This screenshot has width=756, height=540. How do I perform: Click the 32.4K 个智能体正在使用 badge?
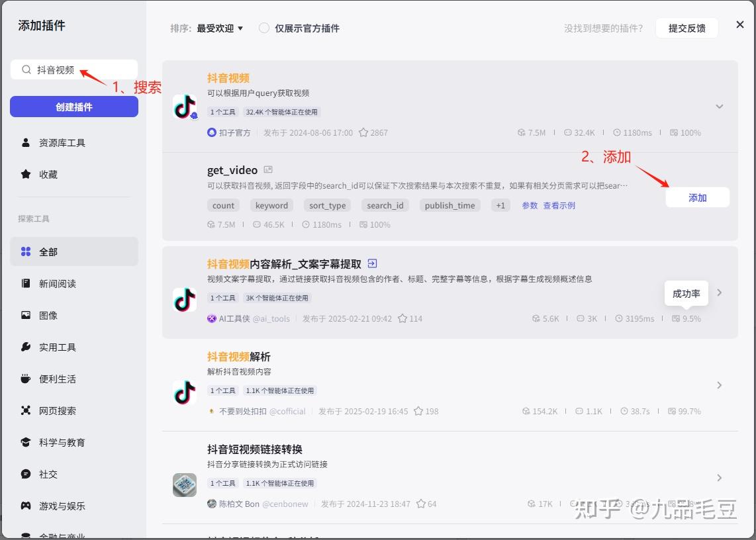pyautogui.click(x=281, y=112)
